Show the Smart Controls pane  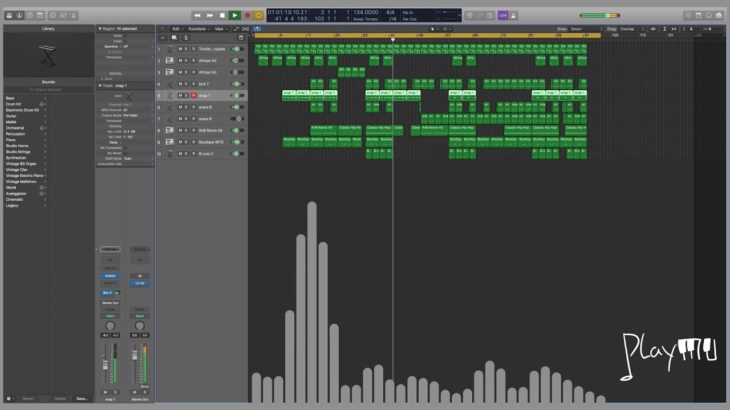tap(52, 15)
